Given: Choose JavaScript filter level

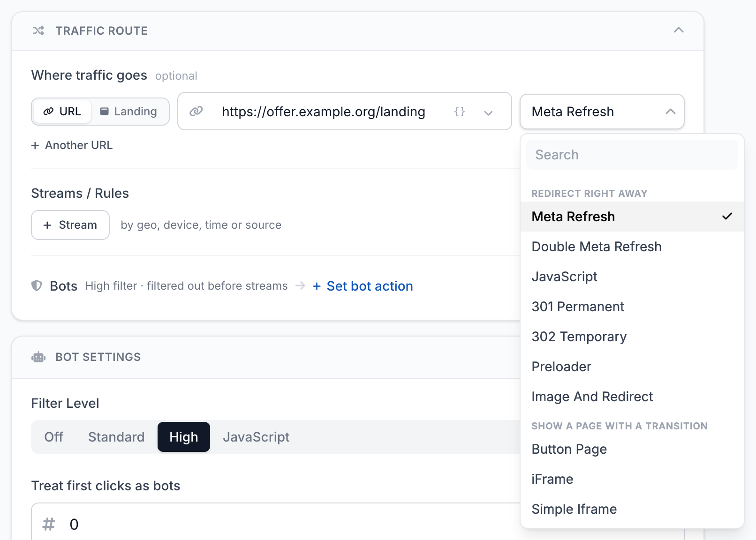Looking at the screenshot, I should [x=256, y=437].
